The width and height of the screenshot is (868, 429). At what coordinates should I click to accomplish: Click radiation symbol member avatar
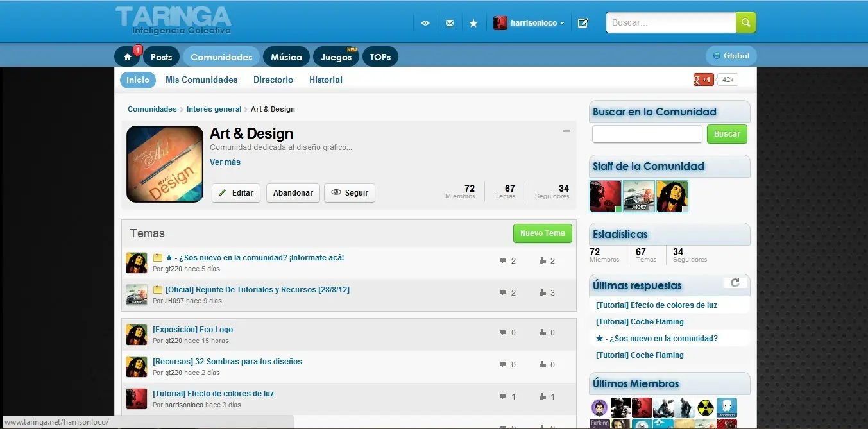click(706, 408)
